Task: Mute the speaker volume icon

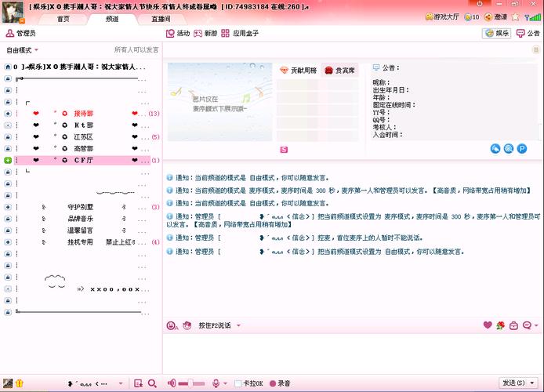Action: coord(172,383)
